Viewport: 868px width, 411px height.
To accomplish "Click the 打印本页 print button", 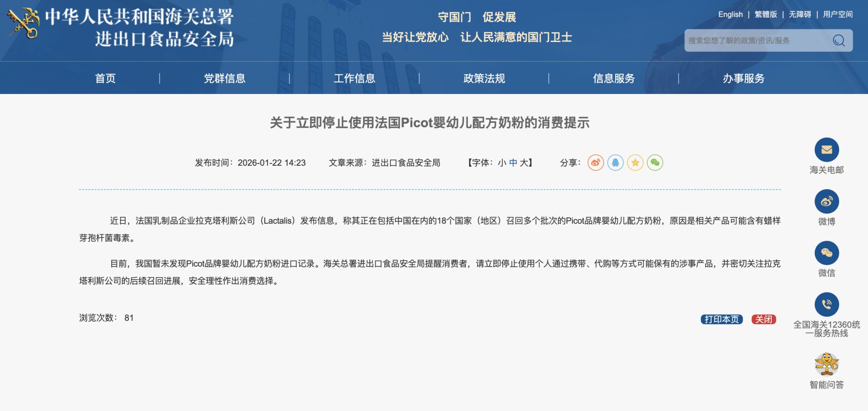I will (x=722, y=319).
